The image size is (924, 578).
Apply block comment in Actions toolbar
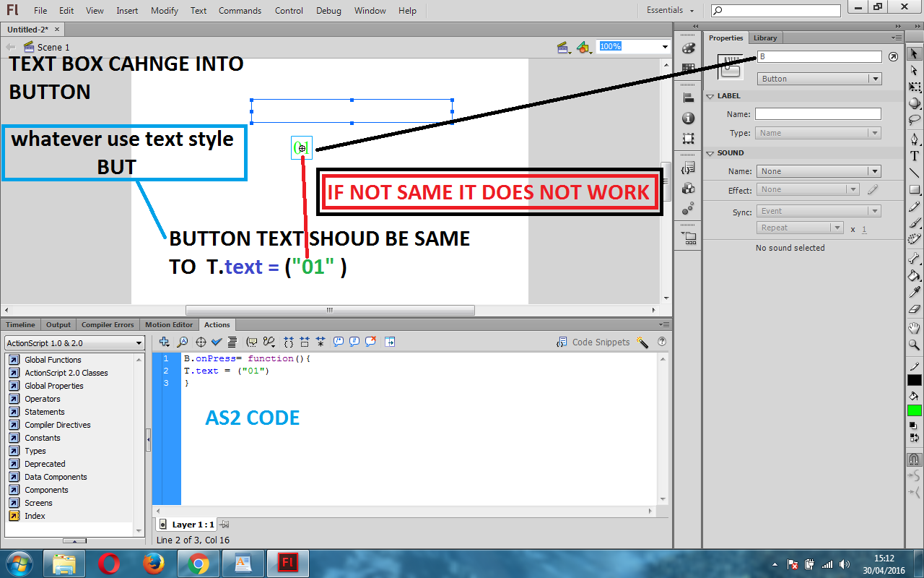338,342
